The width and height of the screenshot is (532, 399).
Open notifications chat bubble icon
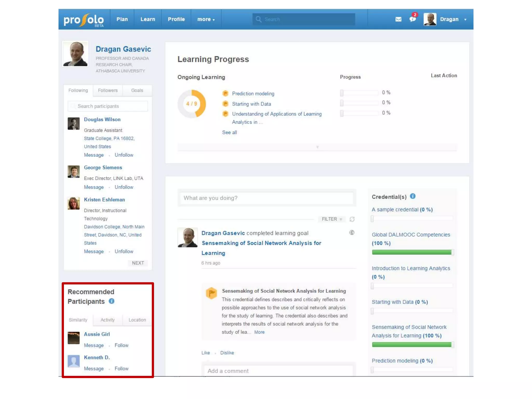click(412, 19)
